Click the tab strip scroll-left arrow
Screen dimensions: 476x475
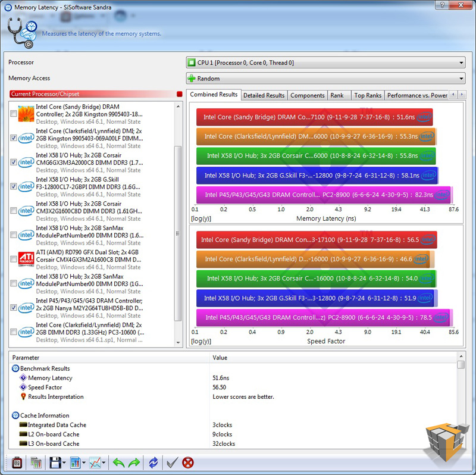coord(453,95)
